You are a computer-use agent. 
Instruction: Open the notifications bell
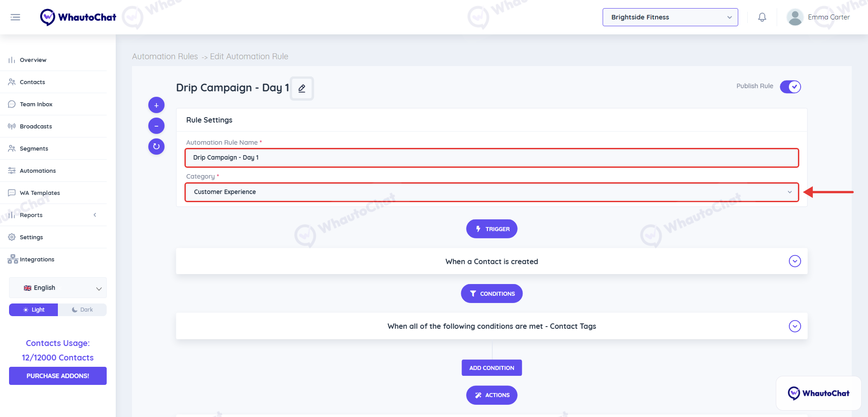(x=762, y=17)
